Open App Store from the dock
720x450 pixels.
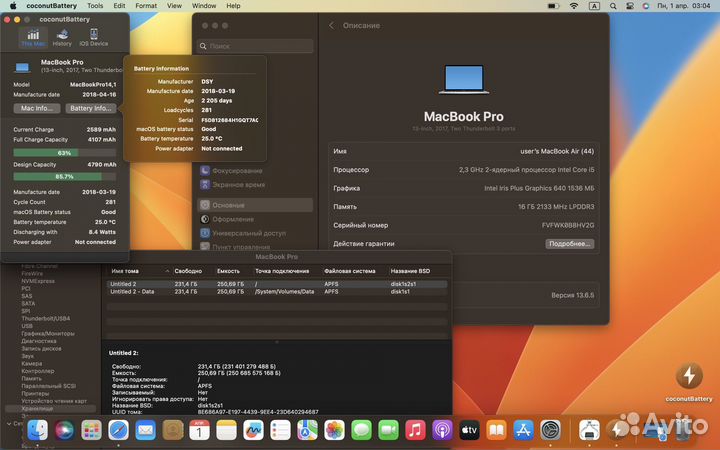click(523, 430)
